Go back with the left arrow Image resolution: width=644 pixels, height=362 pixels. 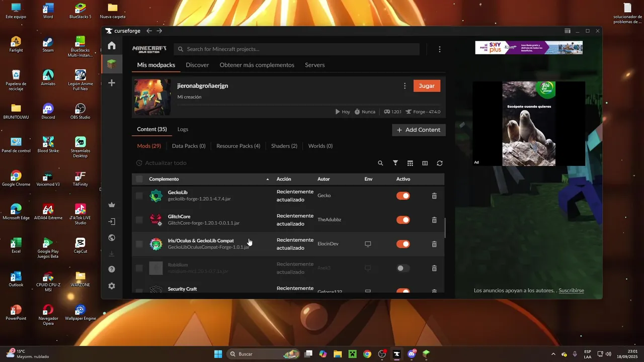pos(149,31)
